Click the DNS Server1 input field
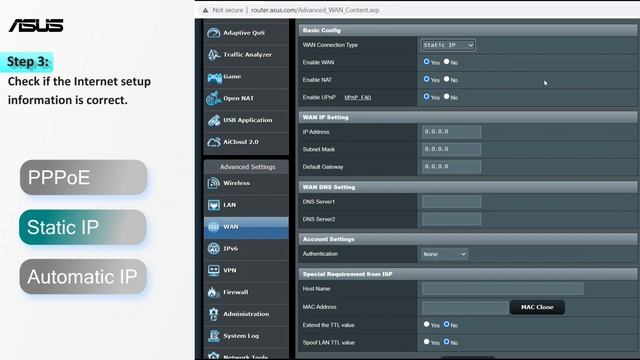The image size is (640, 360). coord(451,202)
